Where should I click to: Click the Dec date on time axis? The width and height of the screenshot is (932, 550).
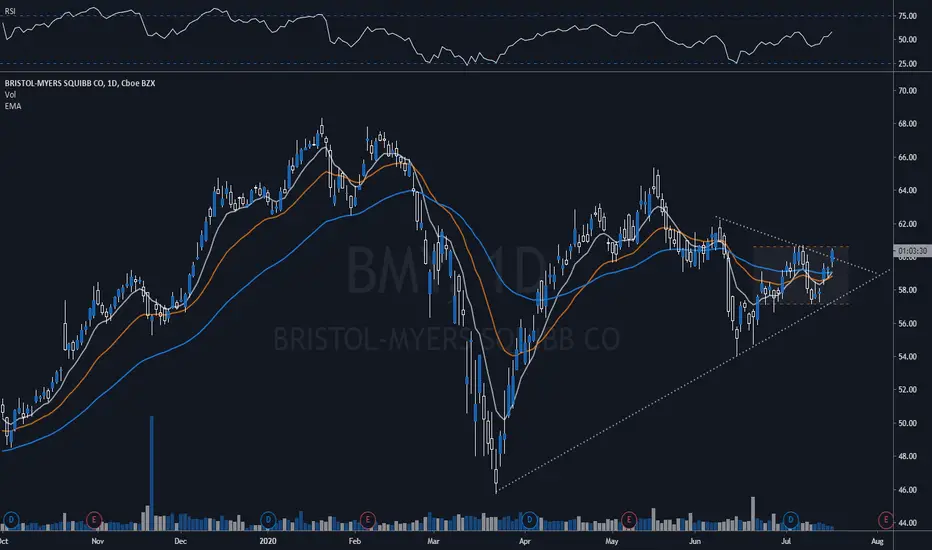[x=180, y=541]
